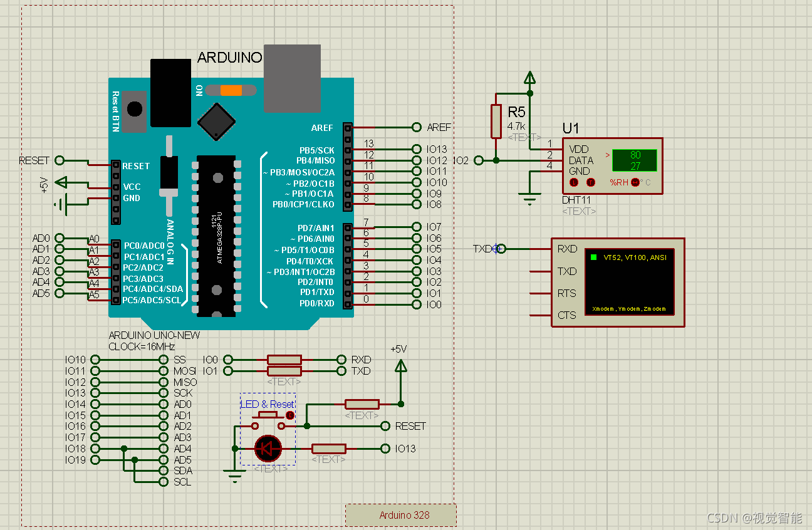This screenshot has width=812, height=530.
Task: Click the DHT11 green value display
Action: point(635,160)
